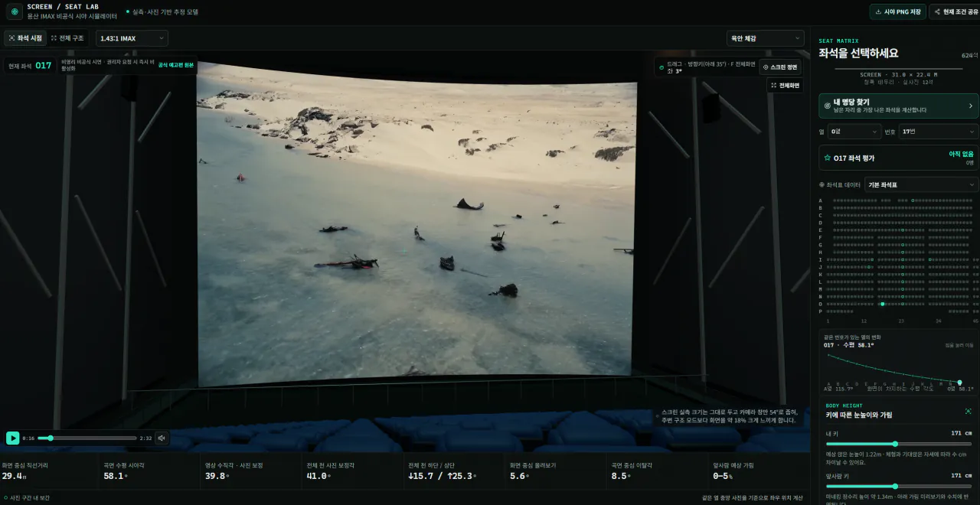Click the Screen / Seat Lab logo icon
The height and width of the screenshot is (505, 980).
15,11
